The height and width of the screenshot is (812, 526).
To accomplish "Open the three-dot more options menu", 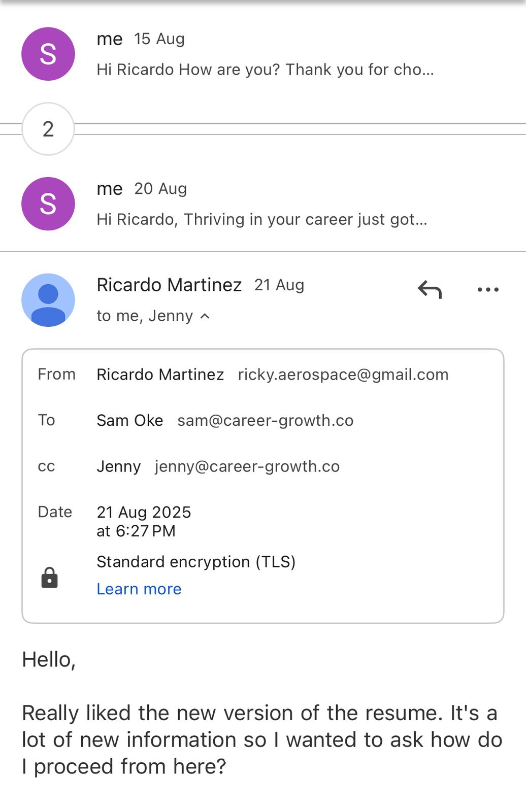I will click(x=488, y=290).
